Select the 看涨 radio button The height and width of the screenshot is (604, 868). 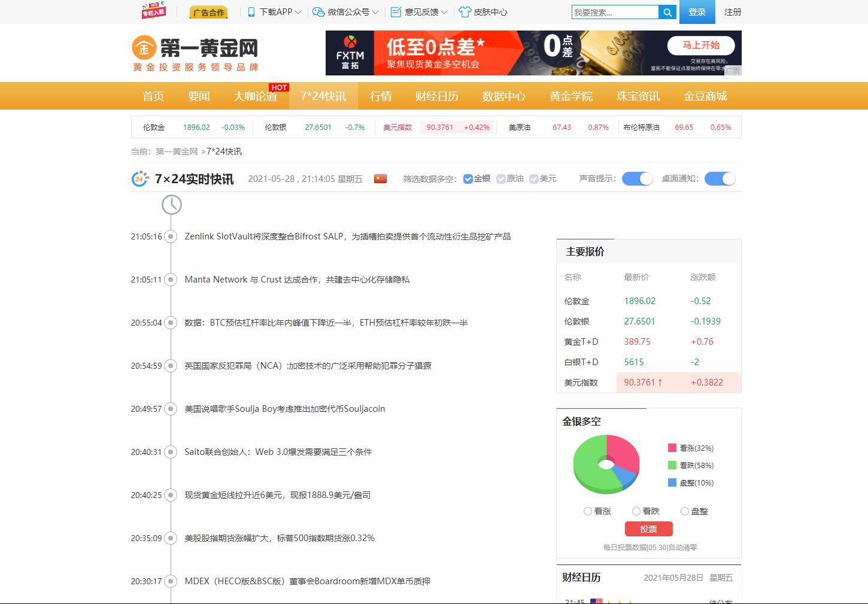(x=587, y=511)
